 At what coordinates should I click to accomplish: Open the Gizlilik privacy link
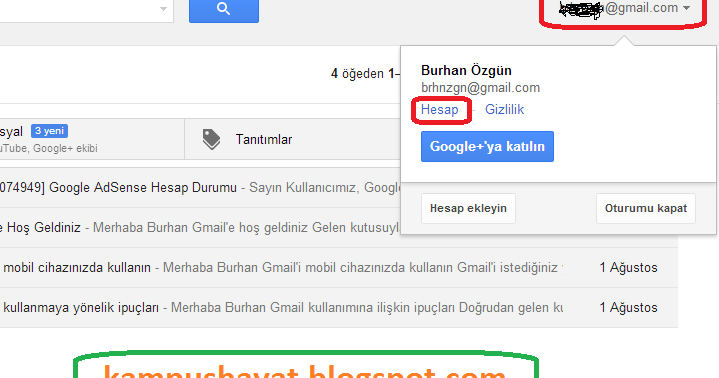(504, 110)
